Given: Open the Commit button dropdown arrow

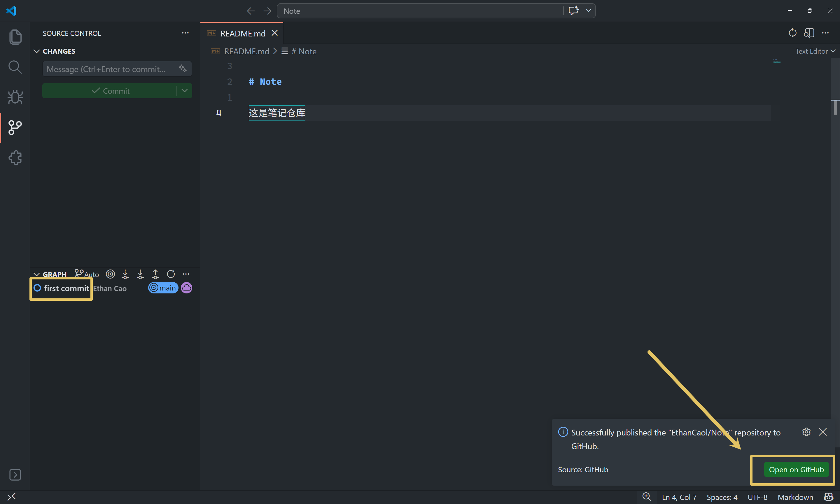Looking at the screenshot, I should click(184, 90).
